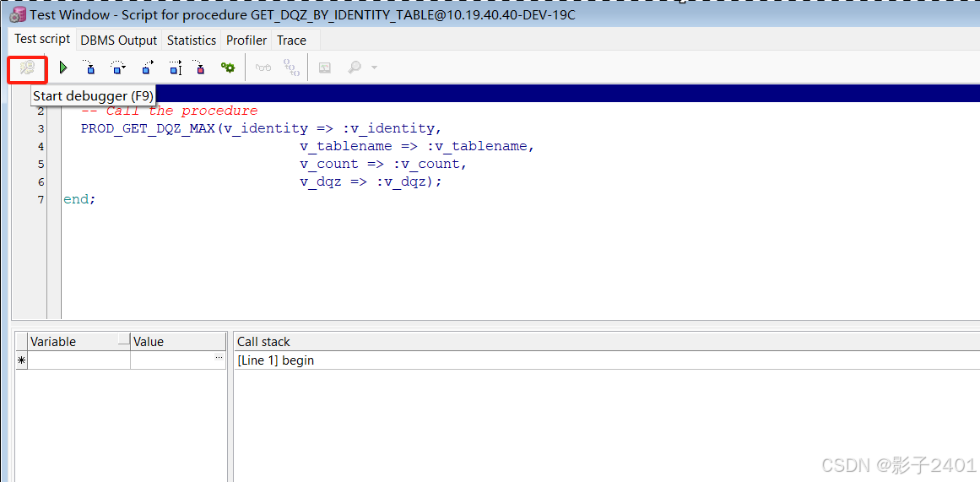Viewport: 980px width, 482px height.
Task: Click the 'v_count => :v_count,' line
Action: pyautogui.click(x=383, y=164)
